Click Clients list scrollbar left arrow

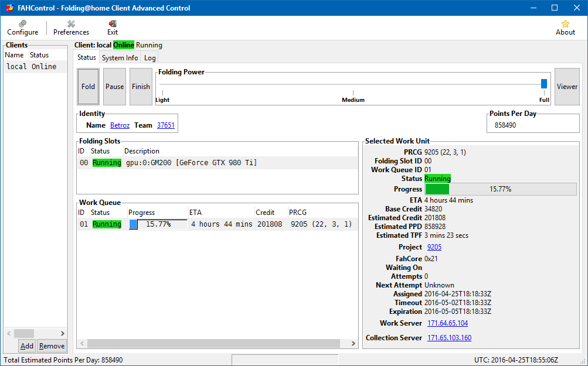(9, 333)
